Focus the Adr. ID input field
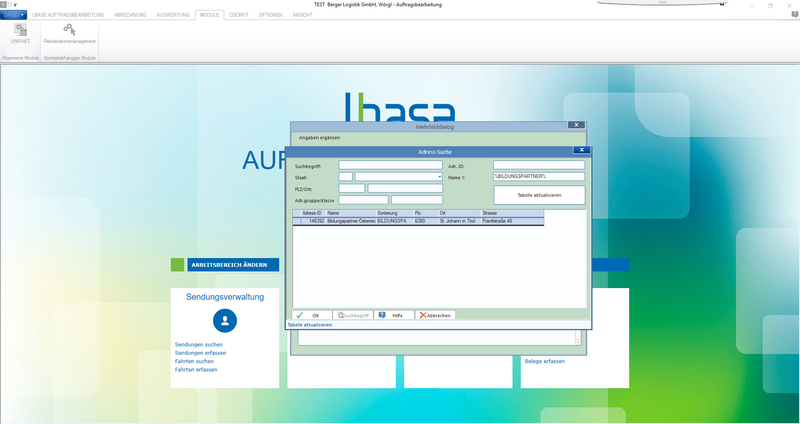This screenshot has height=424, width=800. 539,165
